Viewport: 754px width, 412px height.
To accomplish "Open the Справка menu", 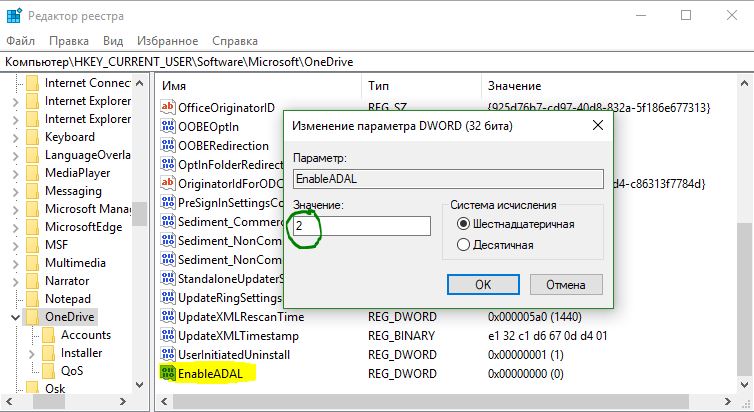I will pos(235,41).
